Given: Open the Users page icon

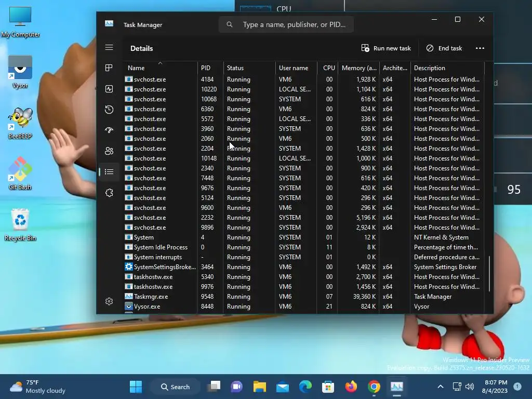Looking at the screenshot, I should (x=109, y=151).
